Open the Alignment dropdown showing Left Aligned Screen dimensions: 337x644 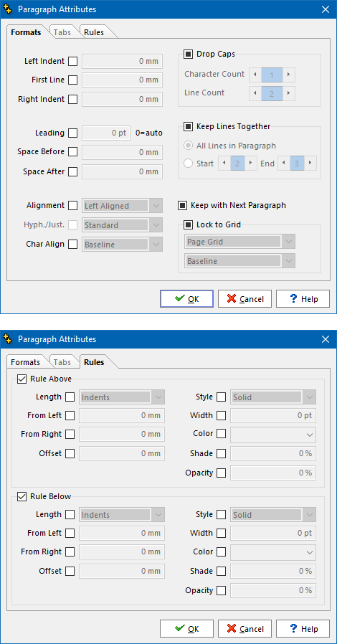tap(123, 206)
